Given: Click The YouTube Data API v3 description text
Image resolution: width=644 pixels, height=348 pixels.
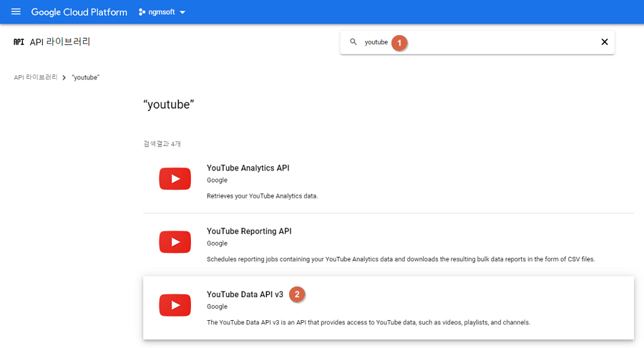Looking at the screenshot, I should click(369, 322).
